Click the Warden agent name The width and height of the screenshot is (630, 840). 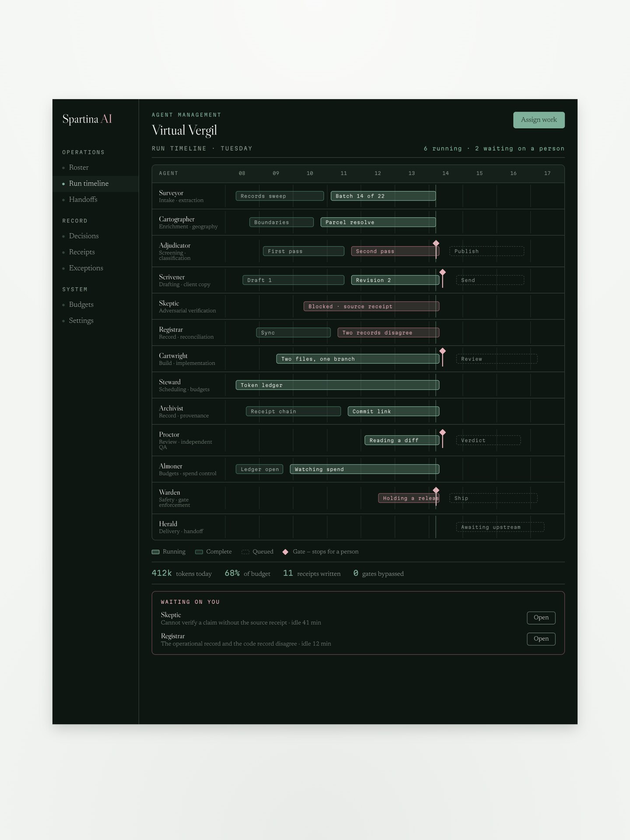pos(169,492)
